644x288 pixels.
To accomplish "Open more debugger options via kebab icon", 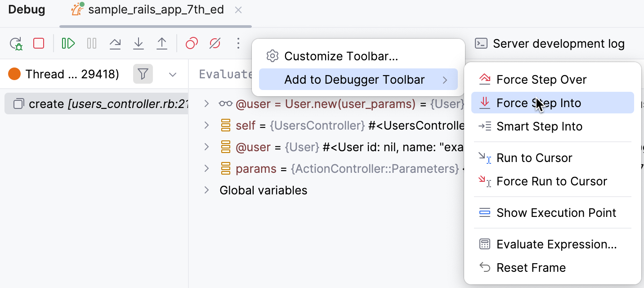I will pyautogui.click(x=238, y=43).
